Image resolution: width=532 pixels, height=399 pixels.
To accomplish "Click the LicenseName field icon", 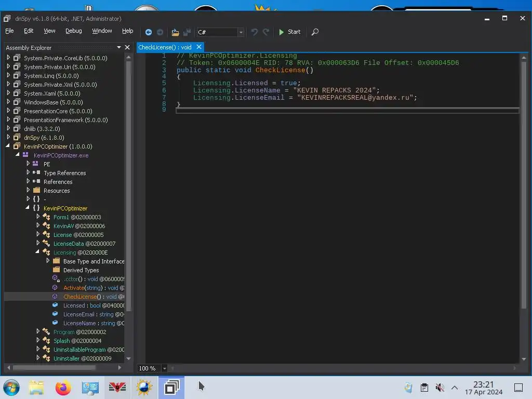I will tap(55, 323).
